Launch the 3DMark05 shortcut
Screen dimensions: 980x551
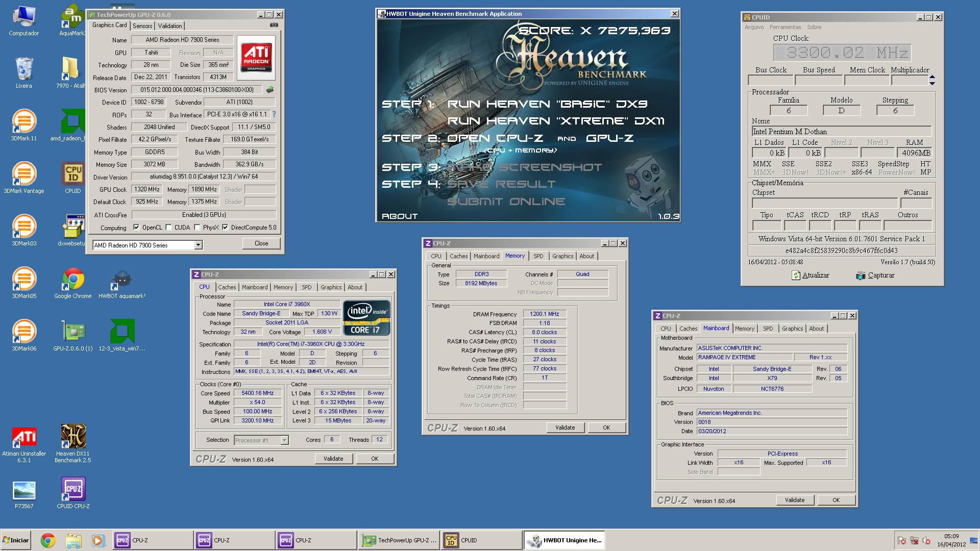pyautogui.click(x=23, y=283)
